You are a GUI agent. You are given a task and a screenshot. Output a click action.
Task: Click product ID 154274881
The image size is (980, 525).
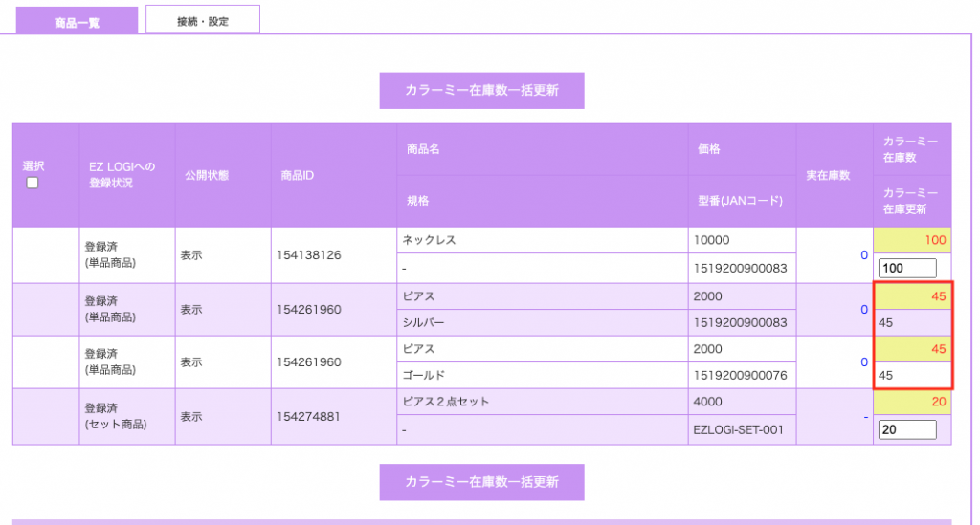tap(309, 417)
